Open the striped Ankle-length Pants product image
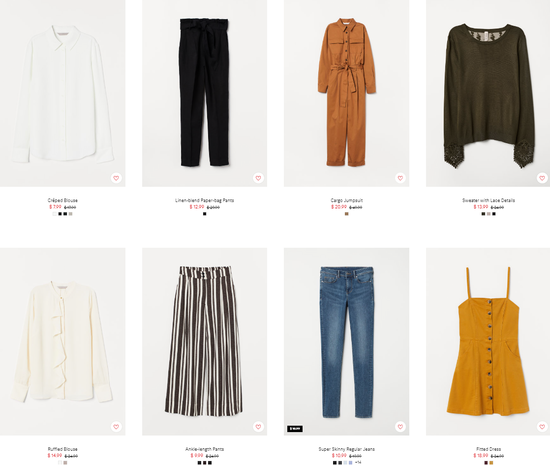Image resolution: width=550 pixels, height=466 pixels. pyautogui.click(x=204, y=342)
